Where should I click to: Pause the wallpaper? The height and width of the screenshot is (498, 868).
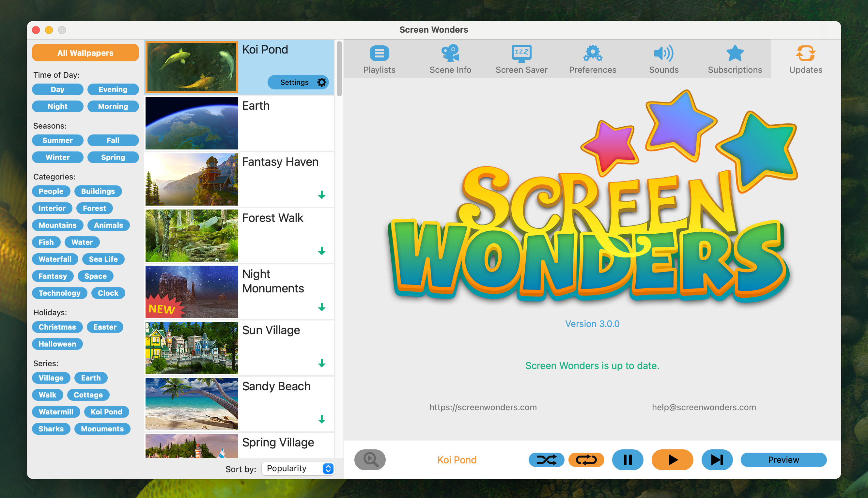(x=628, y=460)
